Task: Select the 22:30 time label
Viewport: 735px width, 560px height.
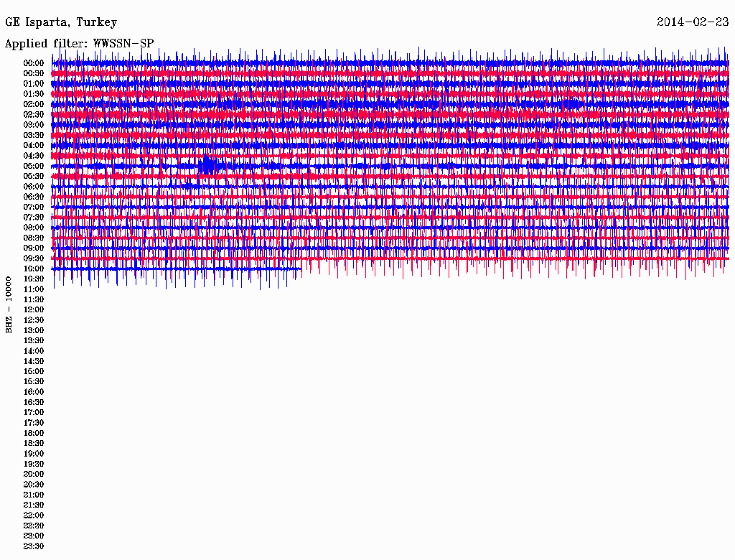Action: coord(34,526)
